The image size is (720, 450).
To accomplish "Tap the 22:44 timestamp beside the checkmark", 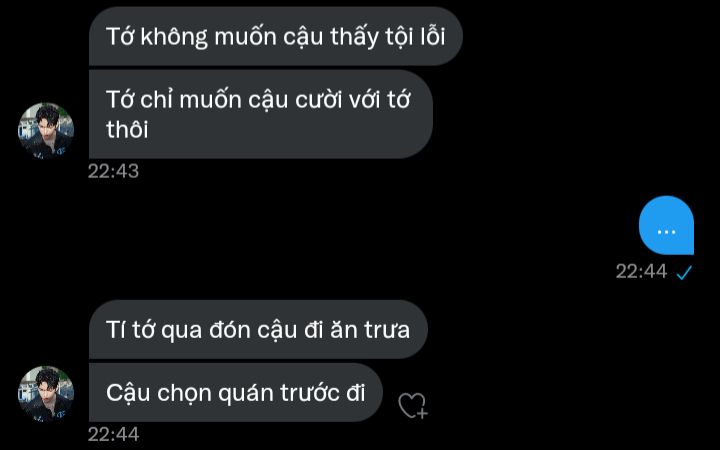I will click(641, 271).
